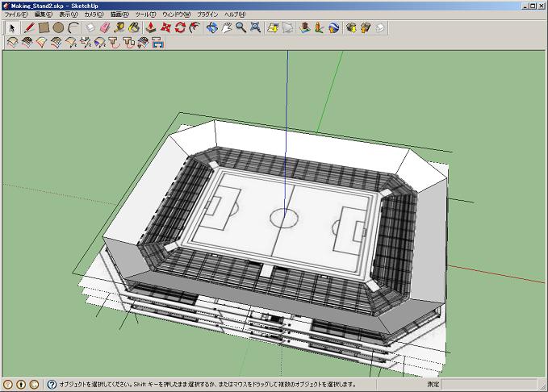This screenshot has height=392, width=548.
Task: Select the Tape Measure tool
Action: click(119, 27)
